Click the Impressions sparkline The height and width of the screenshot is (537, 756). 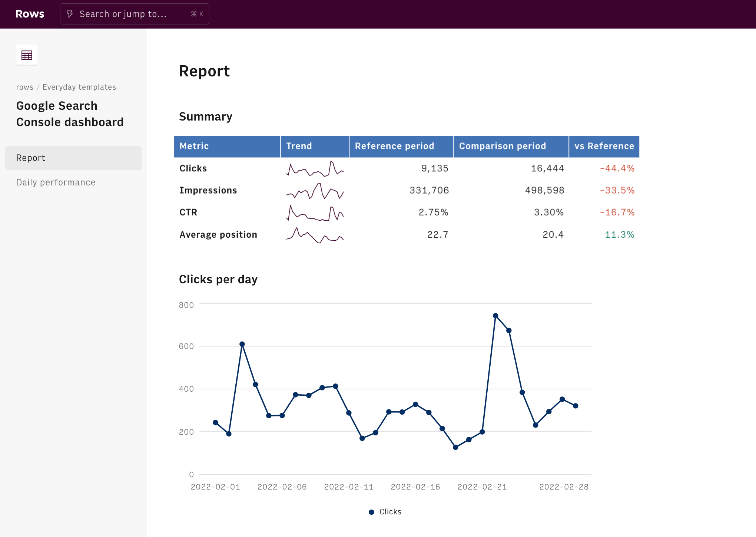(x=315, y=192)
